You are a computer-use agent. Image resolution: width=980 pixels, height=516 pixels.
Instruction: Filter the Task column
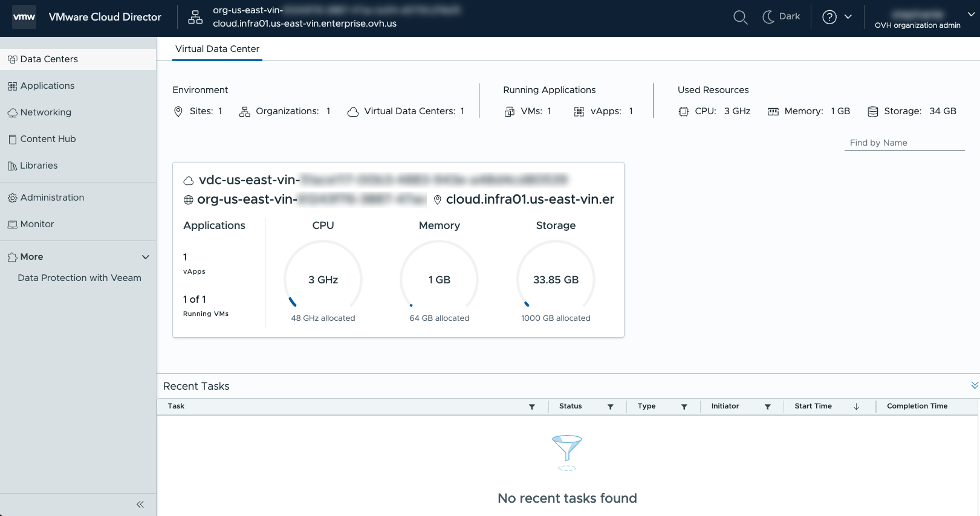pyautogui.click(x=532, y=407)
